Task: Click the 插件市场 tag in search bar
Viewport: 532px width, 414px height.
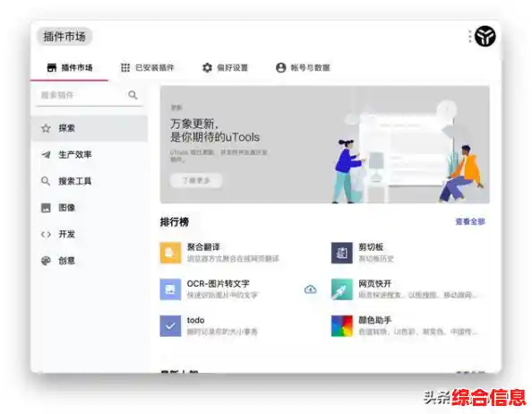Action: (64, 37)
